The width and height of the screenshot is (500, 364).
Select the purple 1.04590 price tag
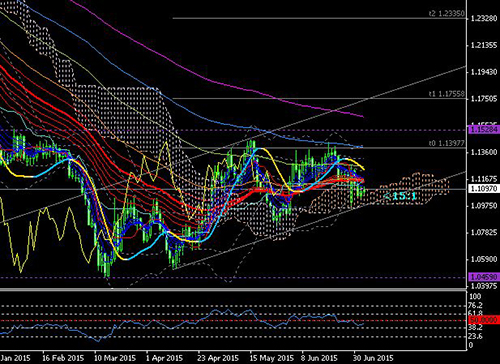pos(484,277)
